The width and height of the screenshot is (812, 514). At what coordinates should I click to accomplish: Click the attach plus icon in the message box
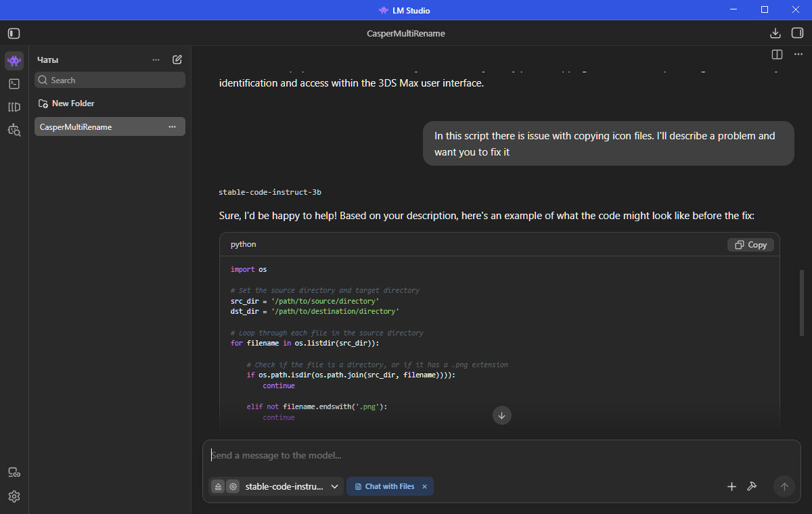point(731,486)
